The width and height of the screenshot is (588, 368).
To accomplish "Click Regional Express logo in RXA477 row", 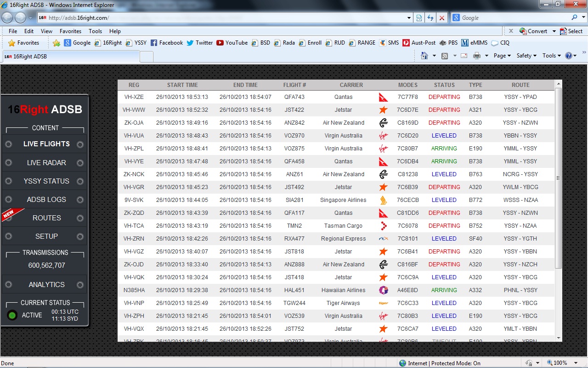I will (x=383, y=239).
